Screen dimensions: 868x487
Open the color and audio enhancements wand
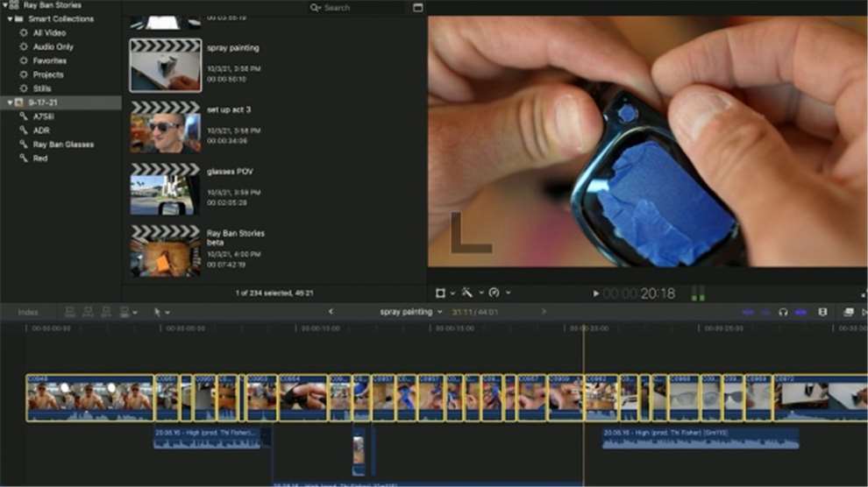pyautogui.click(x=467, y=293)
